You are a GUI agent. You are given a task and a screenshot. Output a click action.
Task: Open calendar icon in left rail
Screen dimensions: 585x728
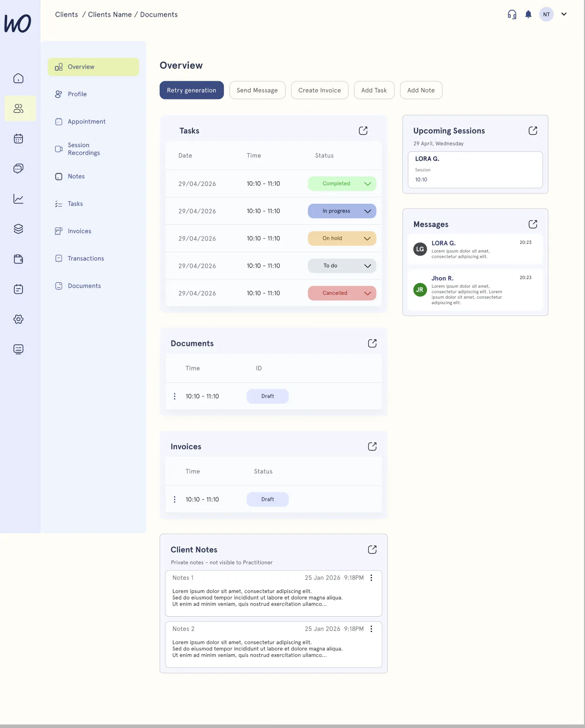pos(18,138)
